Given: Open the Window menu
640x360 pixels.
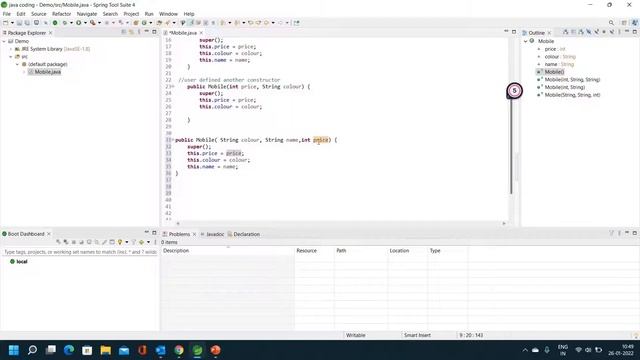Looking at the screenshot, I should click(168, 14).
